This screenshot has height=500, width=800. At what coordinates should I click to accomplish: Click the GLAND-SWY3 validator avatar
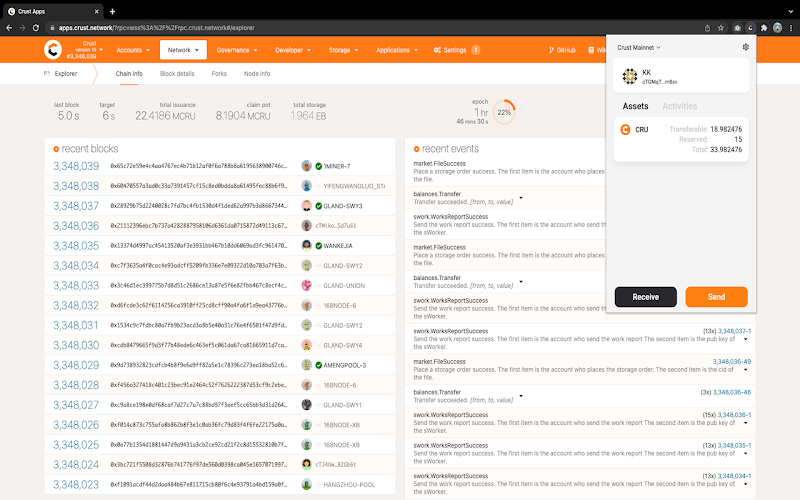pos(306,206)
